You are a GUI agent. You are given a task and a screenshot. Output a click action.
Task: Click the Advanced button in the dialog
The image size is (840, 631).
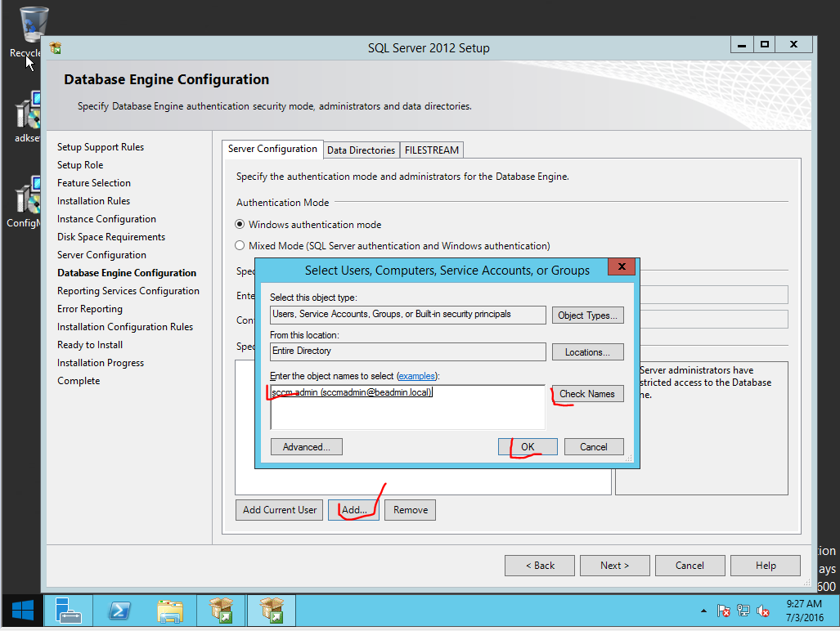pyautogui.click(x=307, y=447)
